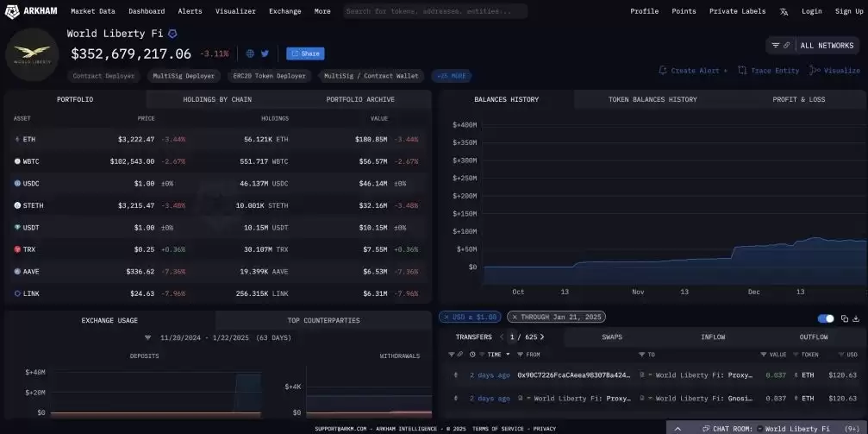The width and height of the screenshot is (868, 434).
Task: Remove the THROUGH Jan 21, 2025 filter
Action: click(x=515, y=317)
